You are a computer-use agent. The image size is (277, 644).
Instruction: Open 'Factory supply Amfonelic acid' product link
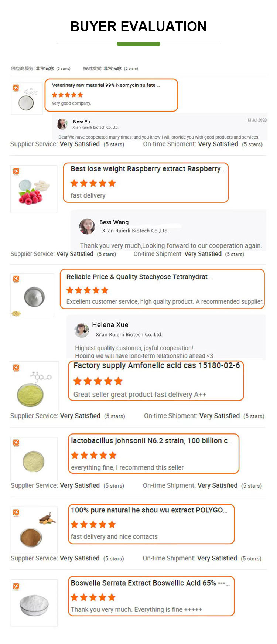click(x=156, y=365)
